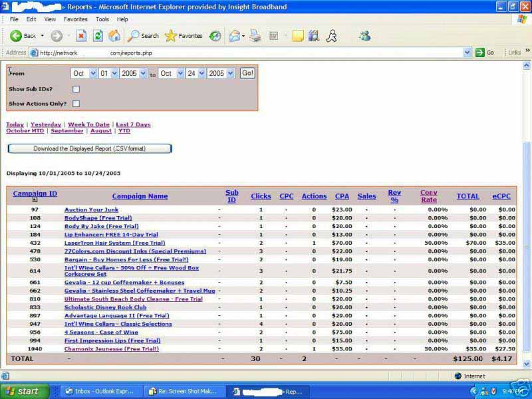Open the Favorites menu
The image size is (532, 399).
pos(76,19)
